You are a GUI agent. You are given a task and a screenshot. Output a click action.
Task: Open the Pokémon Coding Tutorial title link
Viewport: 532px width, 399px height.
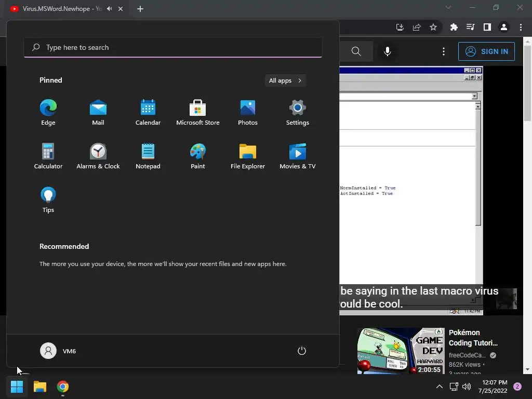tap(473, 338)
